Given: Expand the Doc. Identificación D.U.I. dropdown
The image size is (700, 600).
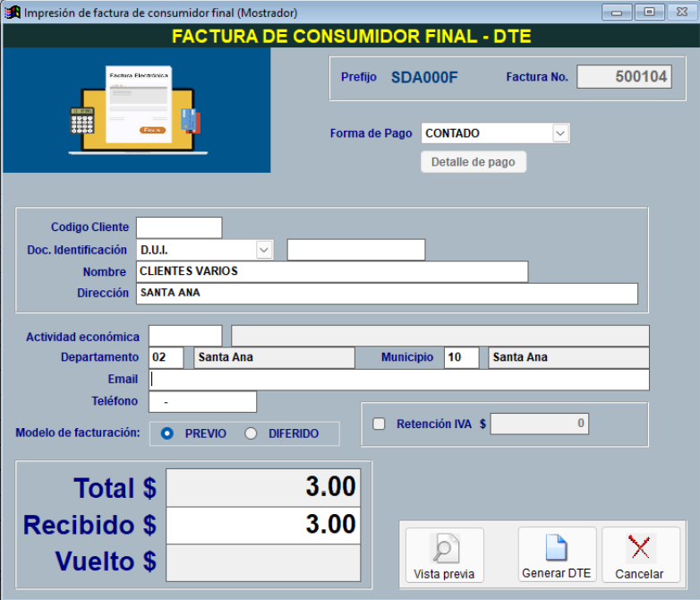Looking at the screenshot, I should point(264,250).
